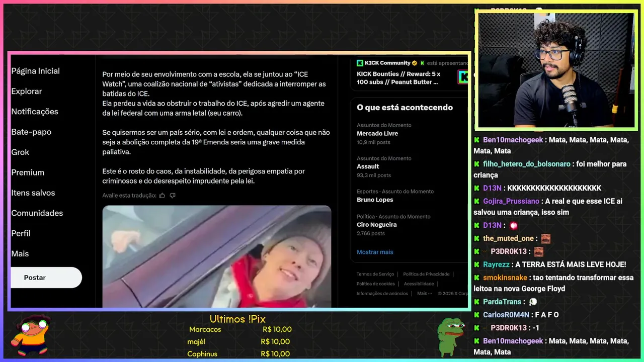Click the small Kick icon before 'está apresentando'
This screenshot has width=644, height=362.
click(x=422, y=63)
